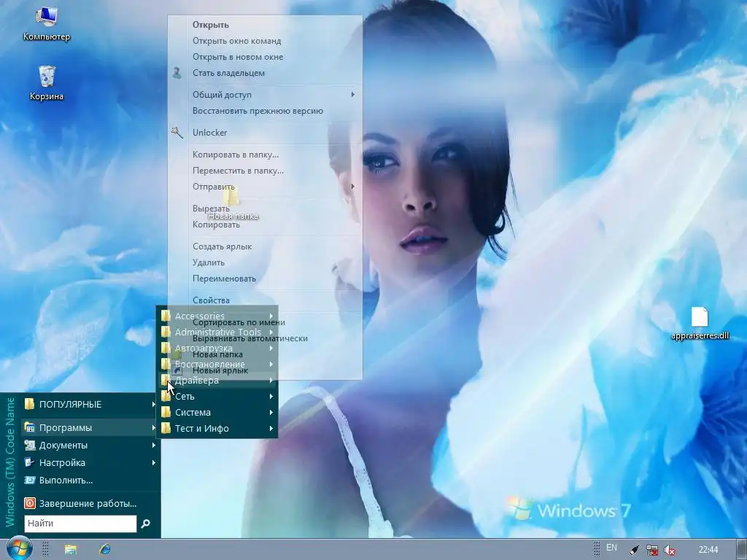Open the Explorer icon in taskbar
747x560 pixels.
tap(71, 549)
